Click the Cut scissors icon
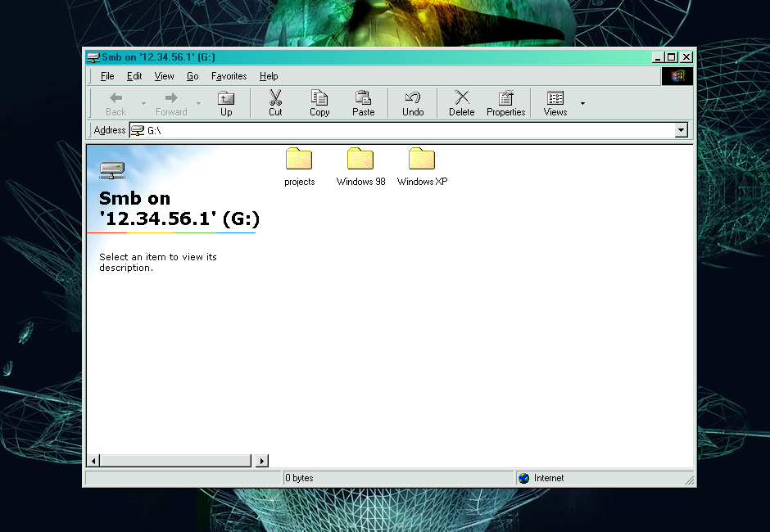The width and height of the screenshot is (770, 532). tap(275, 97)
